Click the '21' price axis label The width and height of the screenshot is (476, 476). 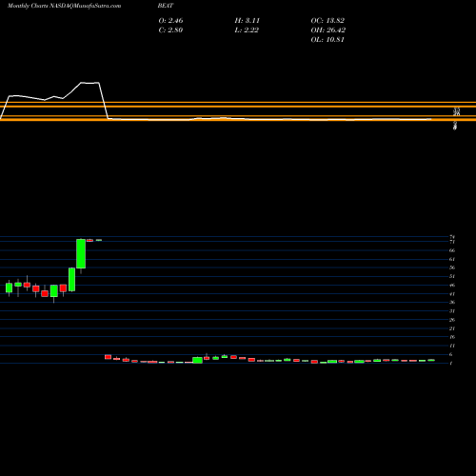pyautogui.click(x=452, y=328)
